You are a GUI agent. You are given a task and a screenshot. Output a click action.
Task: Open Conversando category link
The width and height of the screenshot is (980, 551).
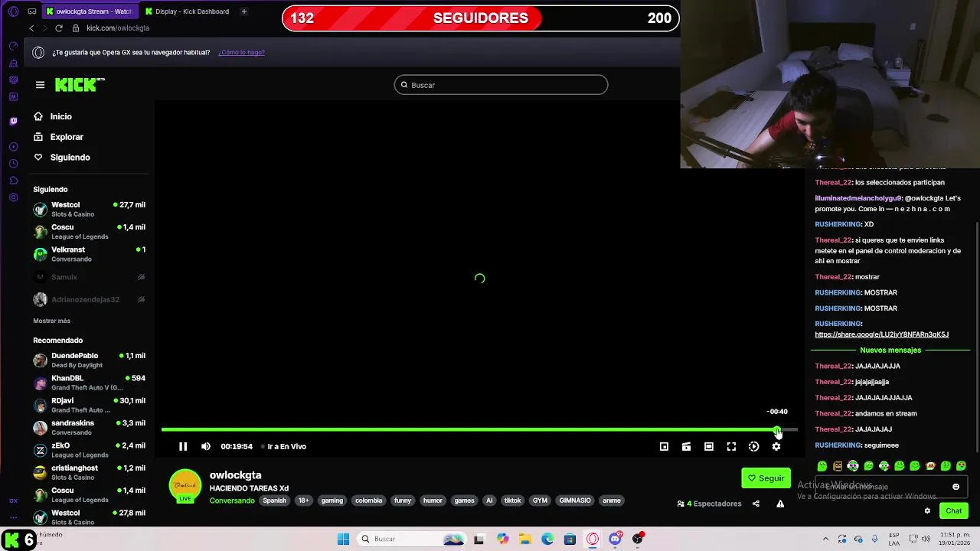click(x=232, y=500)
